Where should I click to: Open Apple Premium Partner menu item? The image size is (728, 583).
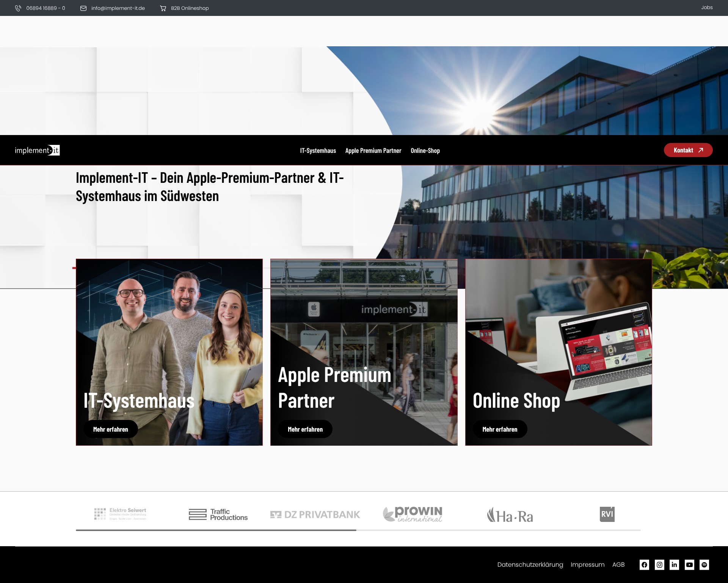coord(373,151)
